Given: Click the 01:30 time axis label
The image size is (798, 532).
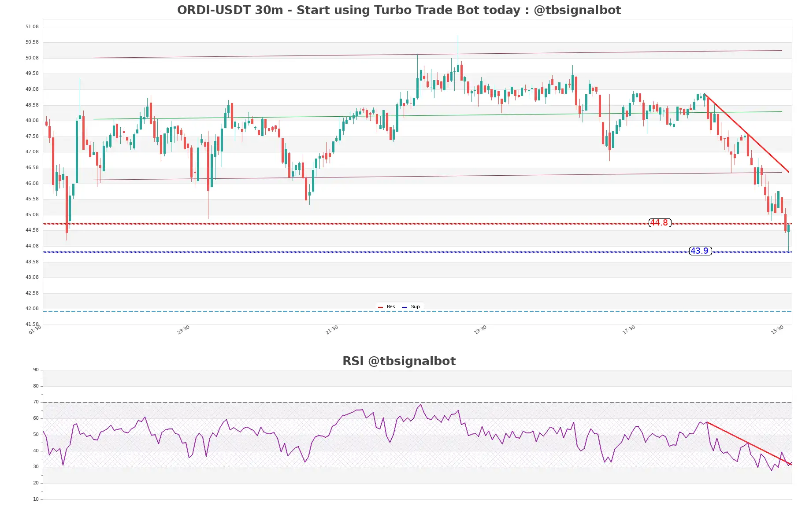Looking at the screenshot, I should click(35, 330).
